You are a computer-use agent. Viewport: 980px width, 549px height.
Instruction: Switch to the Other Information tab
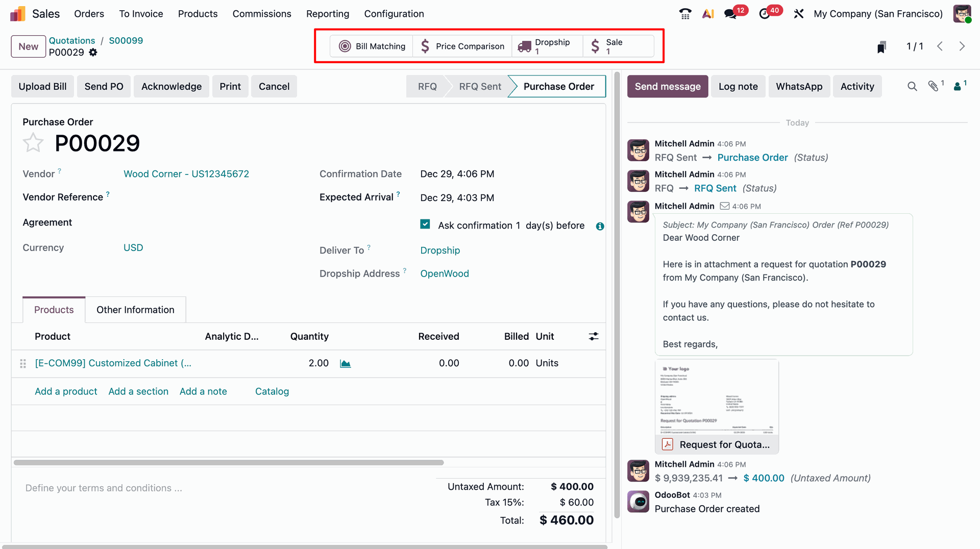tap(135, 310)
